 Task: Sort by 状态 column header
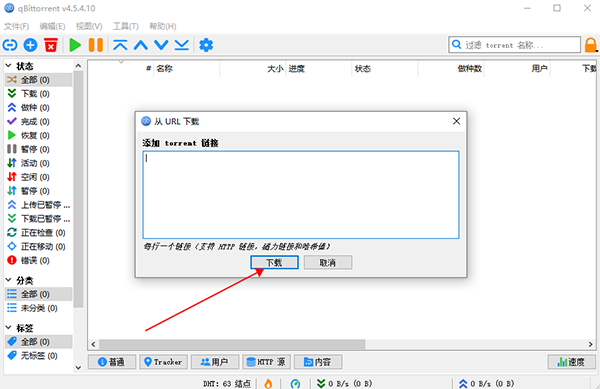tap(385, 68)
